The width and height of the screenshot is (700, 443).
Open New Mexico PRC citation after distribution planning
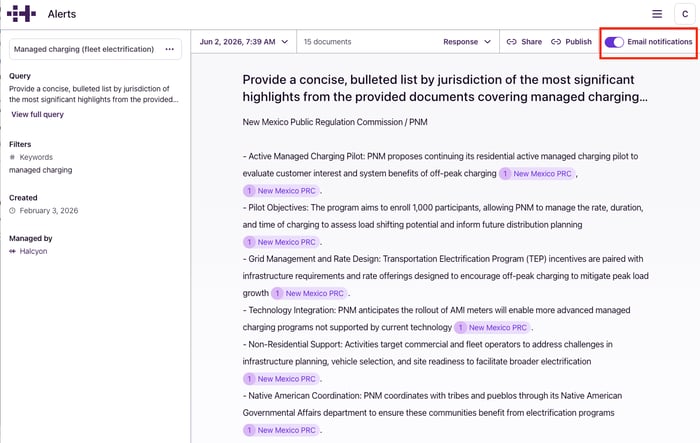point(281,242)
